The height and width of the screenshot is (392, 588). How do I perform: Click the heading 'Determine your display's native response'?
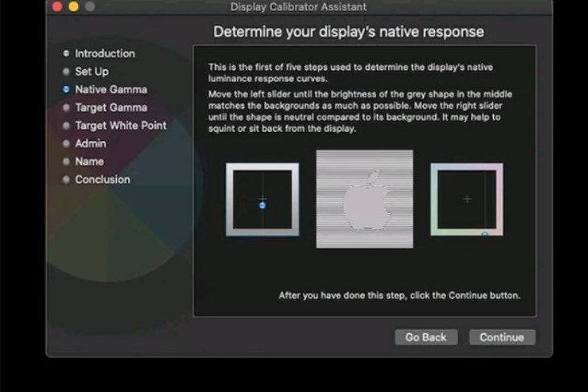[349, 32]
